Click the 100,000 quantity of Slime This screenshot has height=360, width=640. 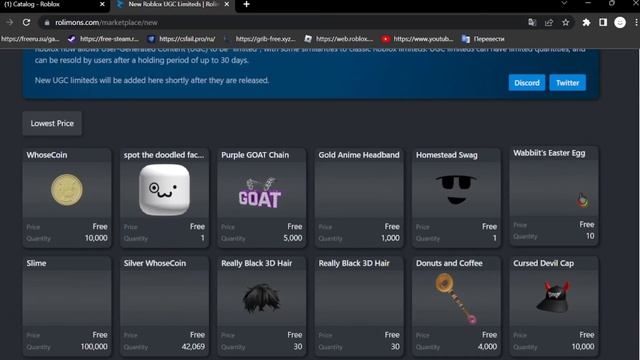[94, 347]
